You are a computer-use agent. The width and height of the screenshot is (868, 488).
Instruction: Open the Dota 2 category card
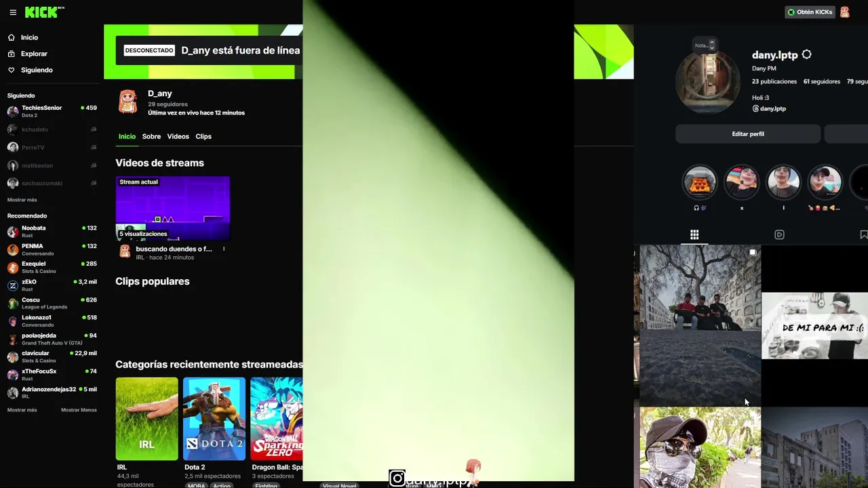tap(214, 419)
